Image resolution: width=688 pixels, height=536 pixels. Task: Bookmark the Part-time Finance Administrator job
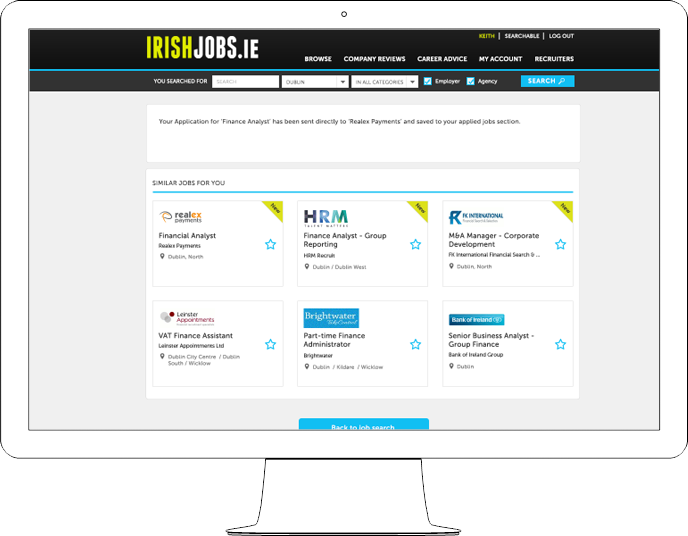click(x=415, y=344)
